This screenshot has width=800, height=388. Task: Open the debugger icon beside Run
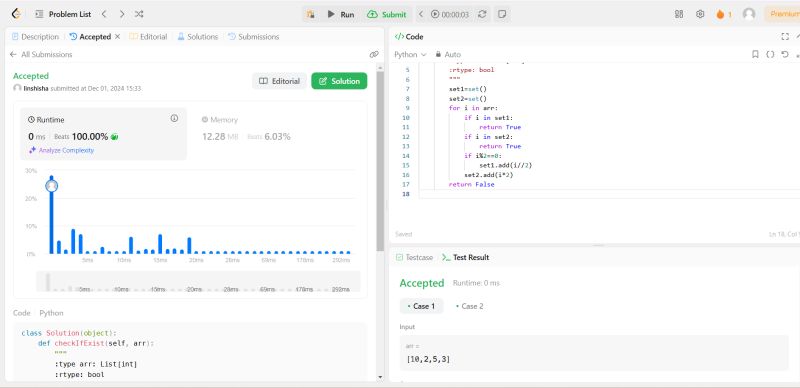[x=310, y=14]
